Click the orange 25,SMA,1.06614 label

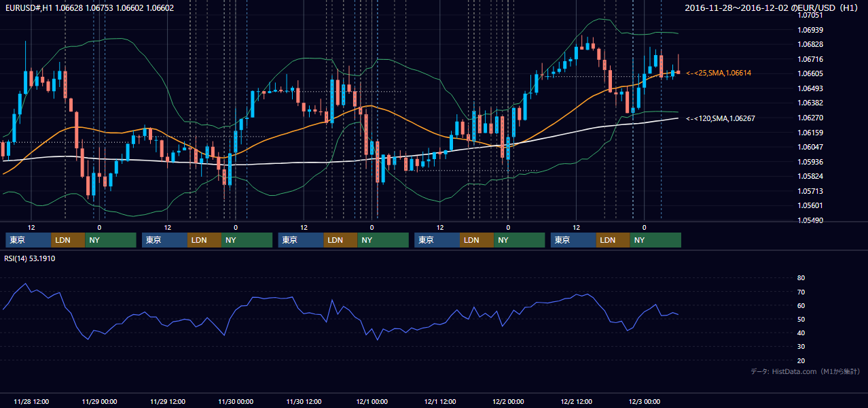pos(719,73)
